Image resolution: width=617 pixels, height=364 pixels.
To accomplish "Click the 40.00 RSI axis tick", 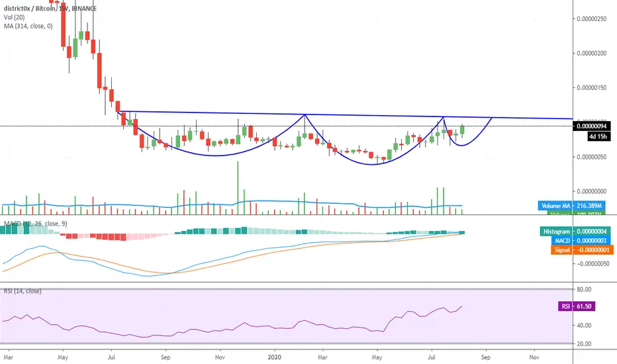I will (584, 325).
